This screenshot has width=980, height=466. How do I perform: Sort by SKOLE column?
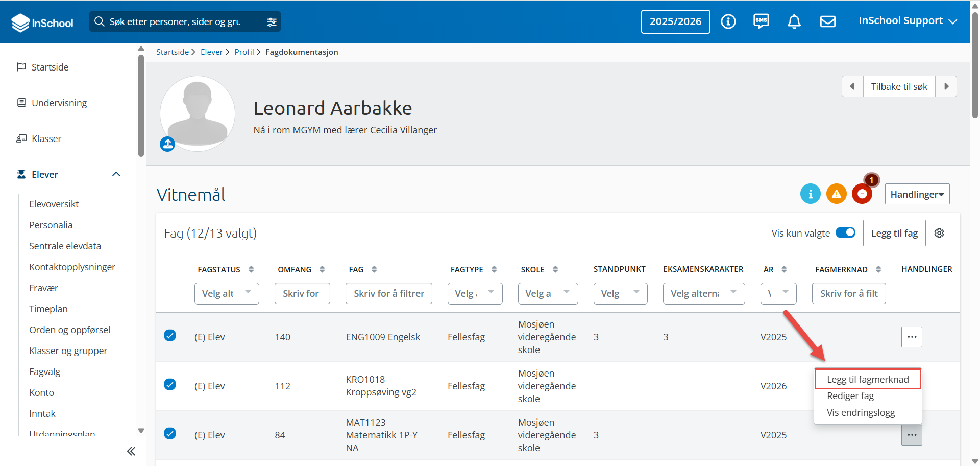[555, 269]
